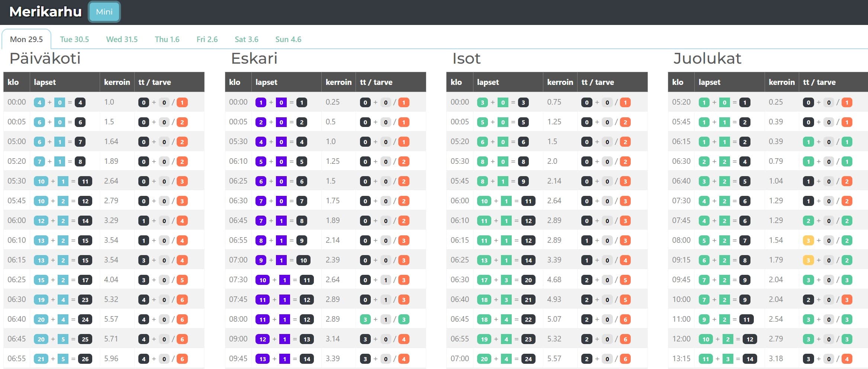Viewport: 868px width, 369px height.
Task: Click Päiväkoti's tt / tarve column header
Action: coord(154,82)
